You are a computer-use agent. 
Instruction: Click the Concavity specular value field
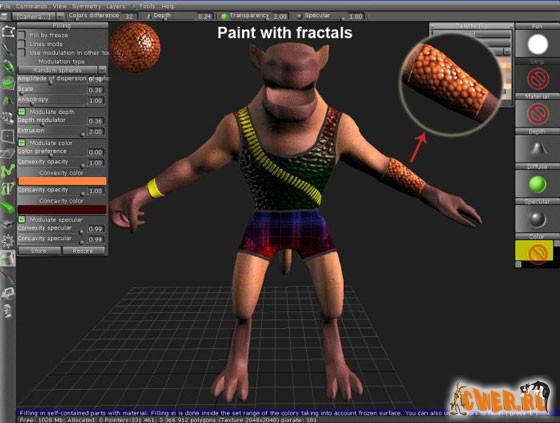click(x=96, y=239)
